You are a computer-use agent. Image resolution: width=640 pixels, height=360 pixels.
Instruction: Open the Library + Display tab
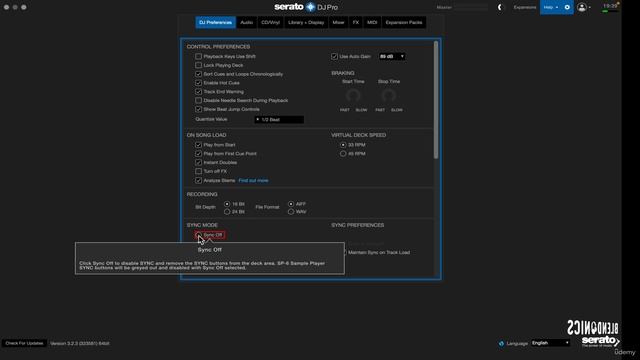click(306, 22)
